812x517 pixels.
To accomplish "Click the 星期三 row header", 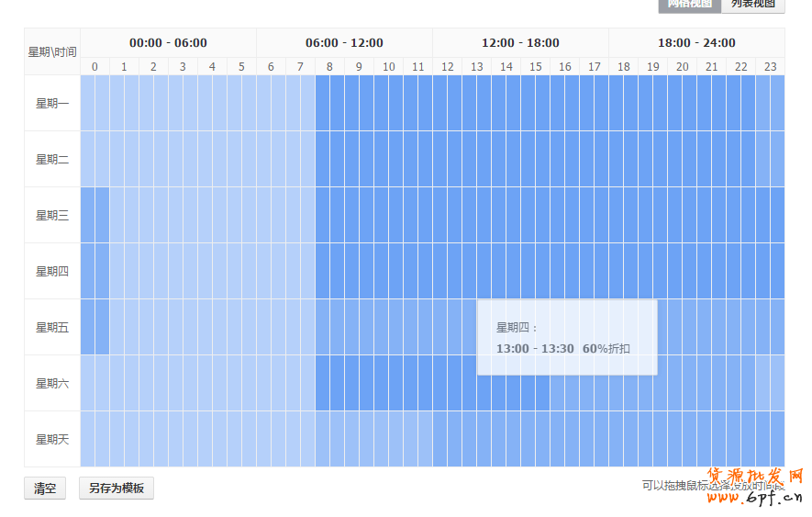I will pyautogui.click(x=52, y=216).
